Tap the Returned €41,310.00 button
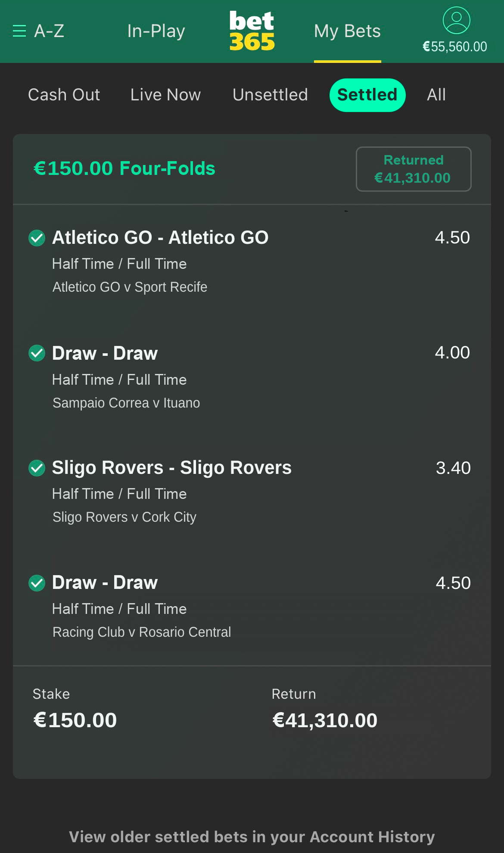Viewport: 504px width, 853px height. 413,169
